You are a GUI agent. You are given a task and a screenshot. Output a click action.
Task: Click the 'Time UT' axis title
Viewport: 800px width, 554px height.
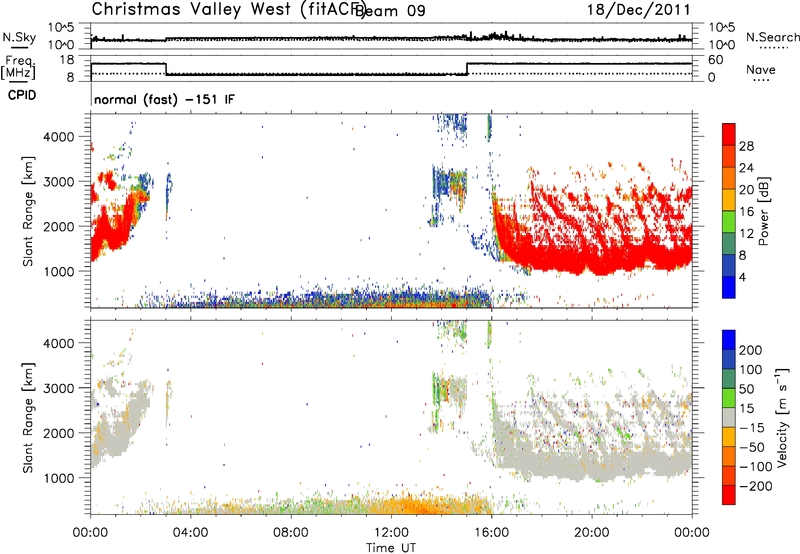coord(391,548)
